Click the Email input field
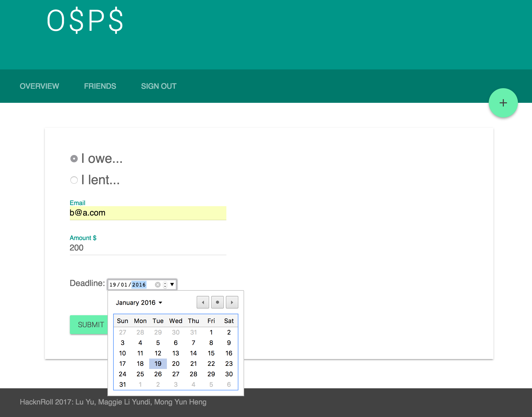Viewport: 532px width, 417px height. [148, 213]
